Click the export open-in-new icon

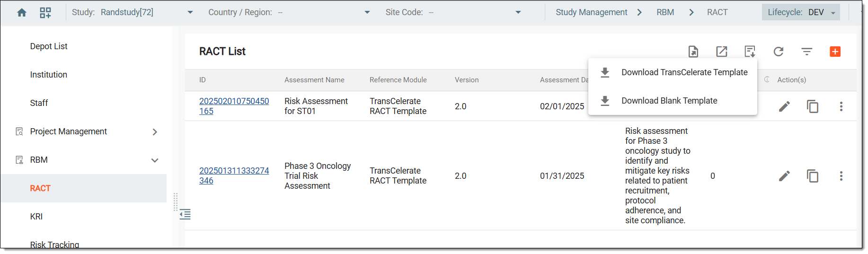tap(722, 52)
